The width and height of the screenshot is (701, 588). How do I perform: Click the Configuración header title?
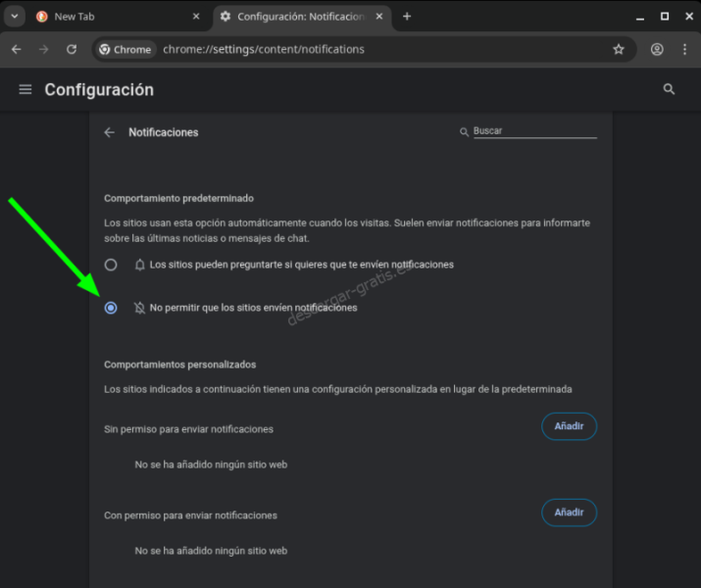coord(99,90)
